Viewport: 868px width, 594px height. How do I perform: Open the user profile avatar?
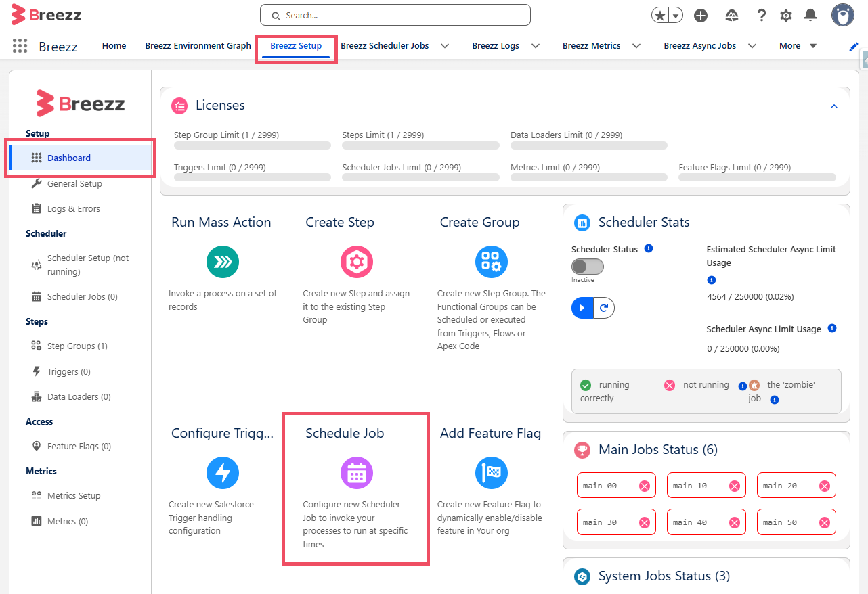843,16
